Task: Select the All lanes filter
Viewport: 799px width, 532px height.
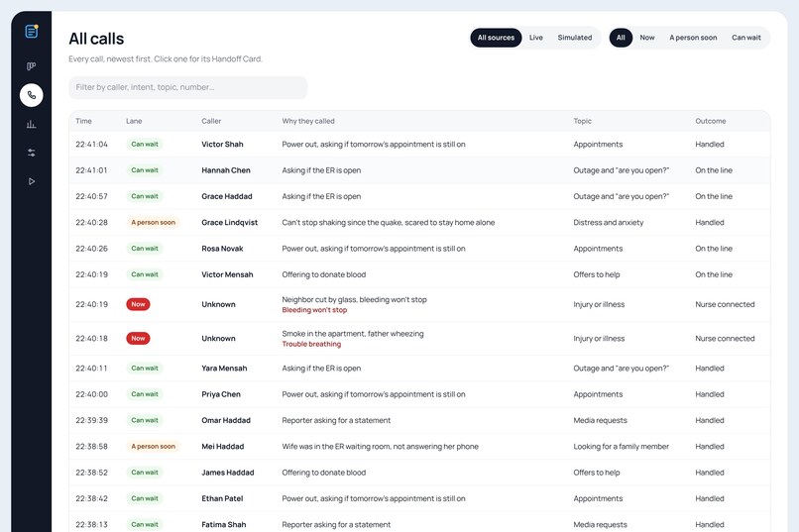Action: (621, 38)
